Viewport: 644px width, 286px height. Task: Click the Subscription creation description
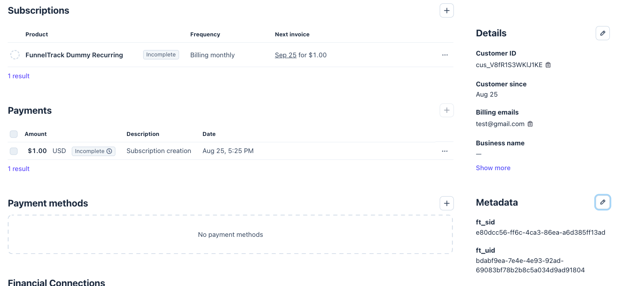pos(159,151)
